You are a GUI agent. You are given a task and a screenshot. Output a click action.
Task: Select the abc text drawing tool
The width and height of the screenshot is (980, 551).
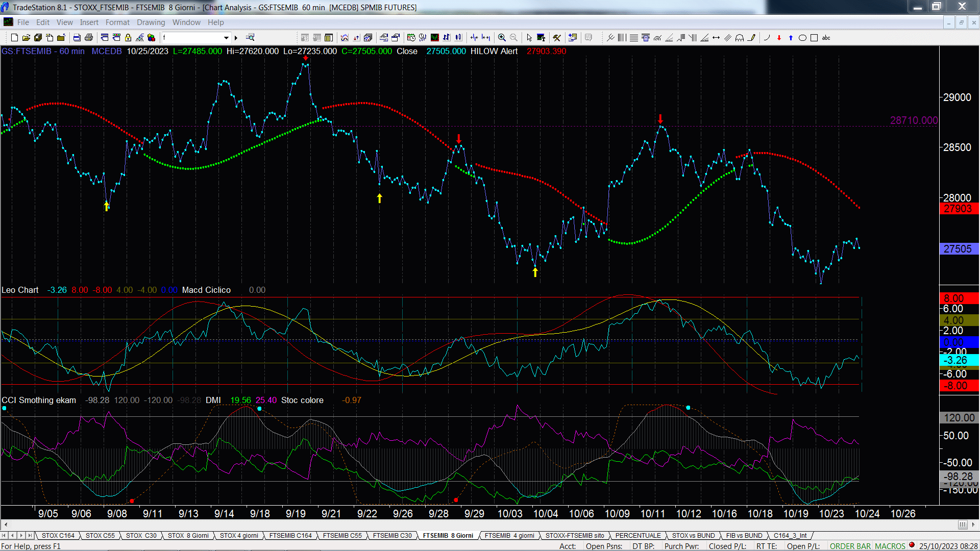click(826, 38)
